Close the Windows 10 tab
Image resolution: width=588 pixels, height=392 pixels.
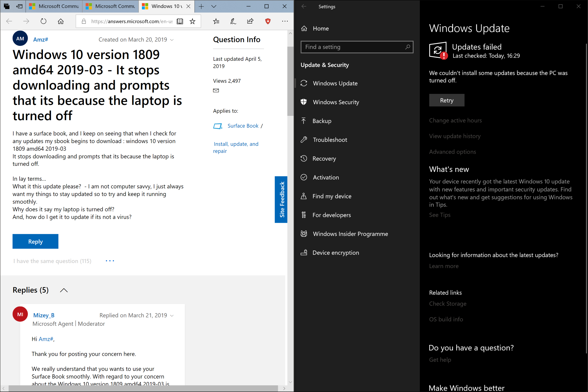pos(189,6)
